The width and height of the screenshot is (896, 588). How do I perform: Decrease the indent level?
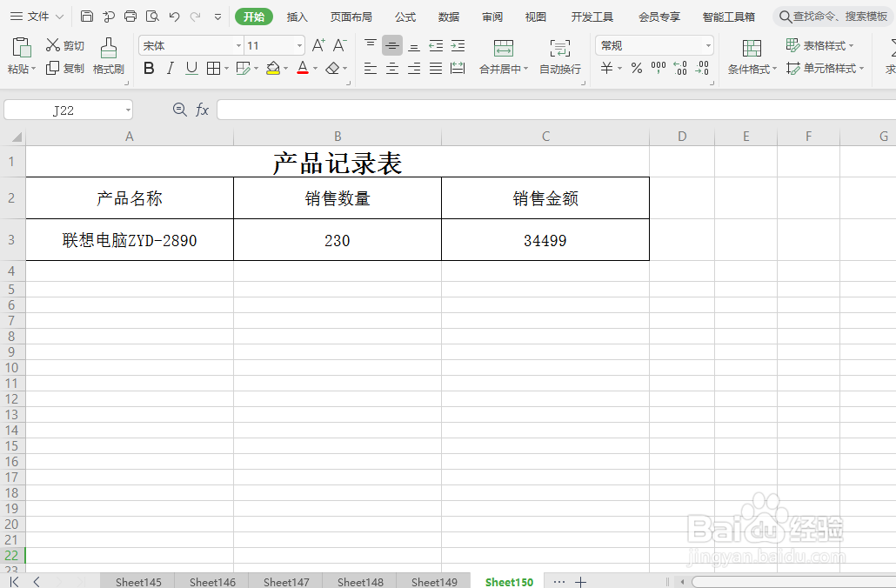pyautogui.click(x=436, y=45)
